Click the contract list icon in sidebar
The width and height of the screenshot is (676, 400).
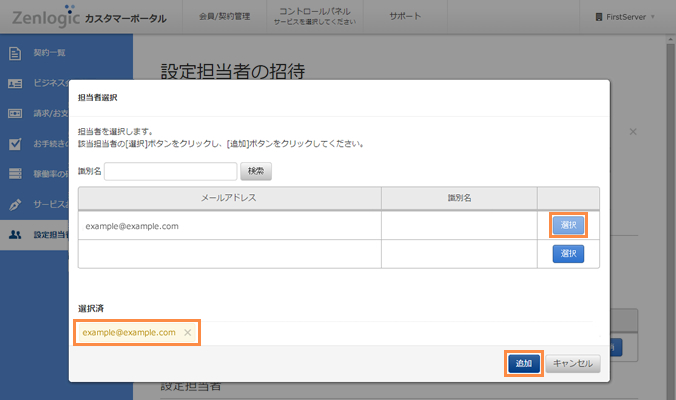tap(15, 52)
